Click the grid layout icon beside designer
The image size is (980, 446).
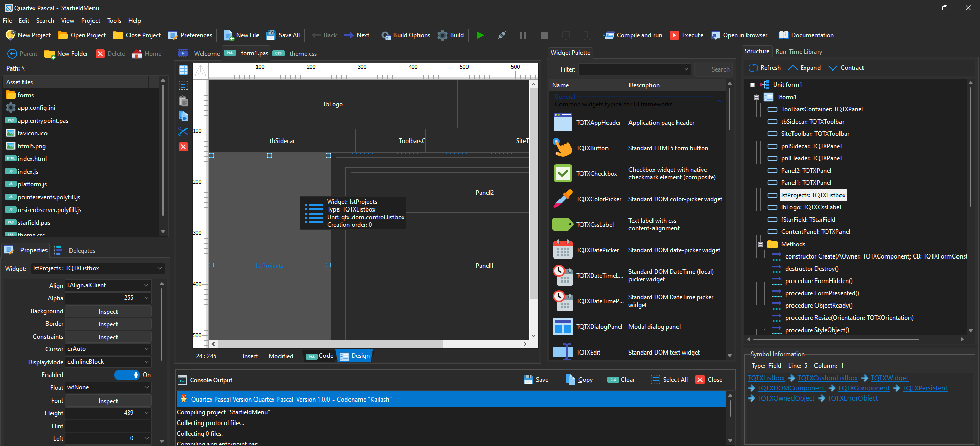coord(183,70)
